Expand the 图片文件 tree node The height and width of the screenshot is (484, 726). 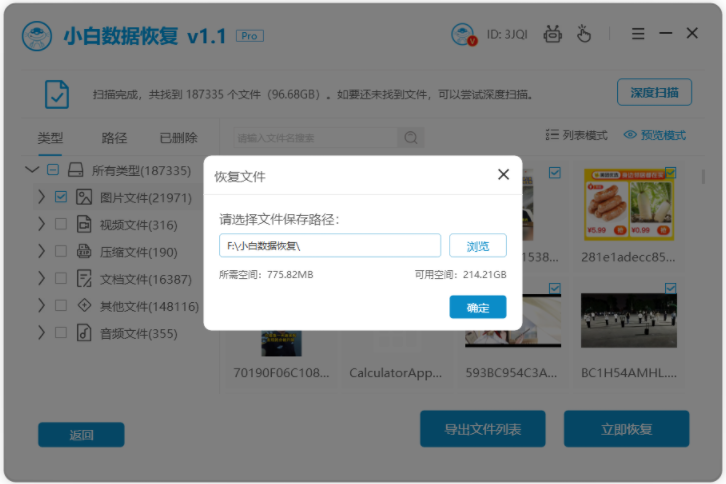pos(41,197)
